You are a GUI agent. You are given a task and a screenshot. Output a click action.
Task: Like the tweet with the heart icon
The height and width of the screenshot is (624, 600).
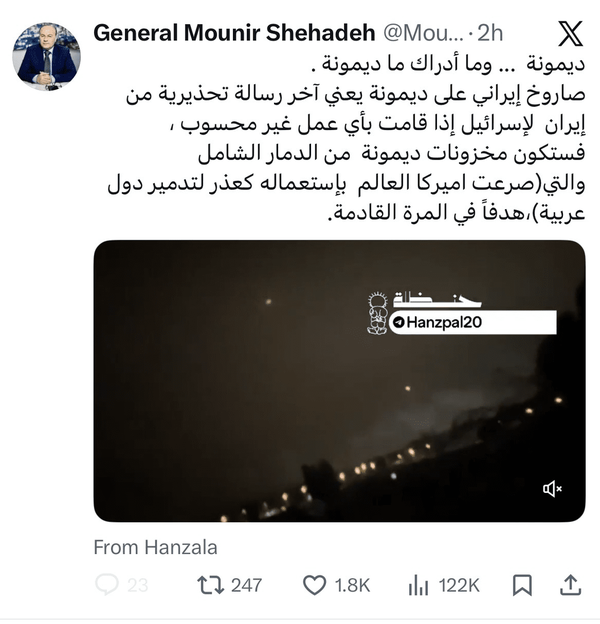click(314, 584)
